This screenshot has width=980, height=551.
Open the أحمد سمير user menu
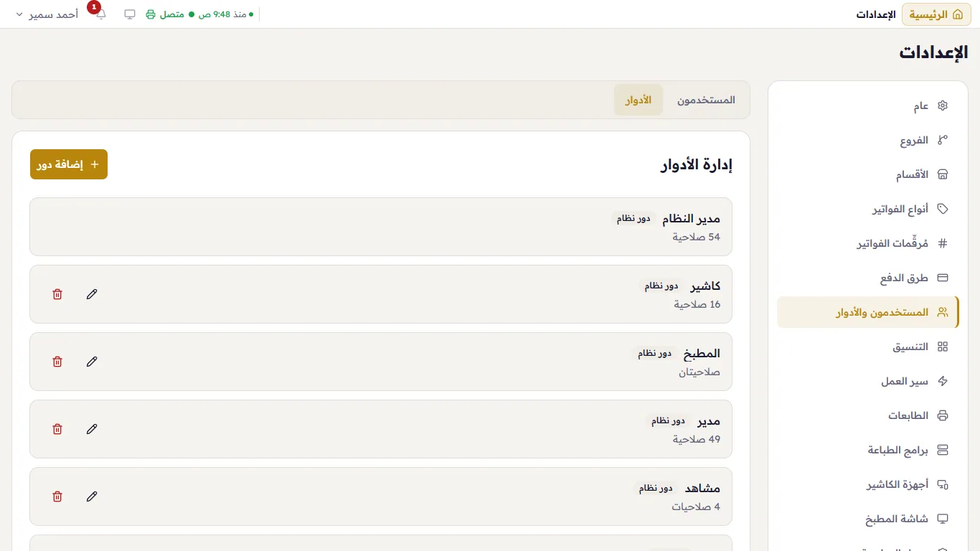(x=47, y=14)
